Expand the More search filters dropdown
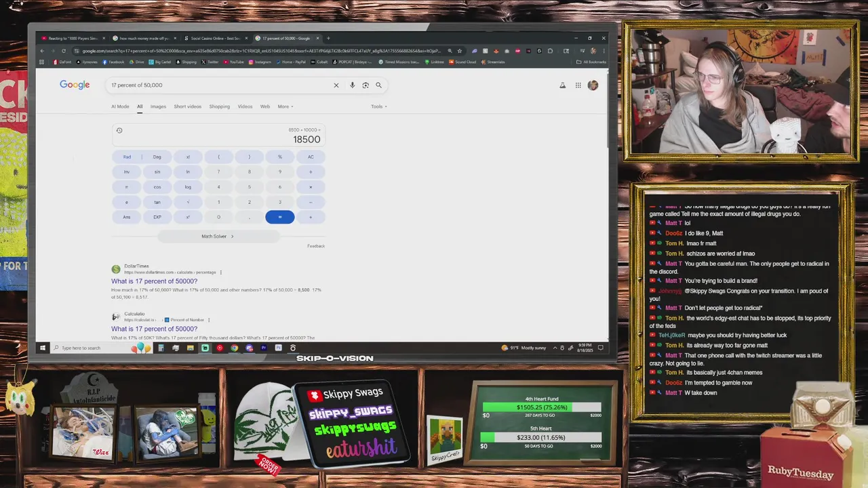Viewport: 868px width, 488px height. [x=285, y=106]
